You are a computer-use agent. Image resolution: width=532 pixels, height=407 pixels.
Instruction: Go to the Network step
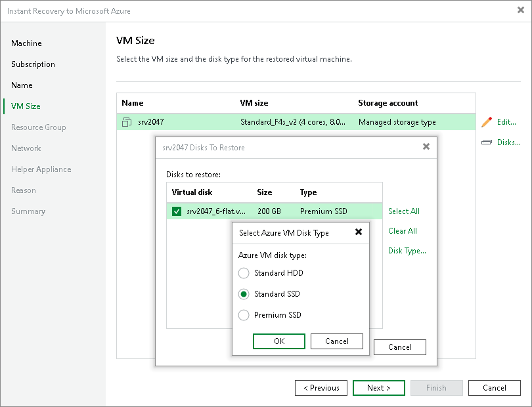(26, 148)
